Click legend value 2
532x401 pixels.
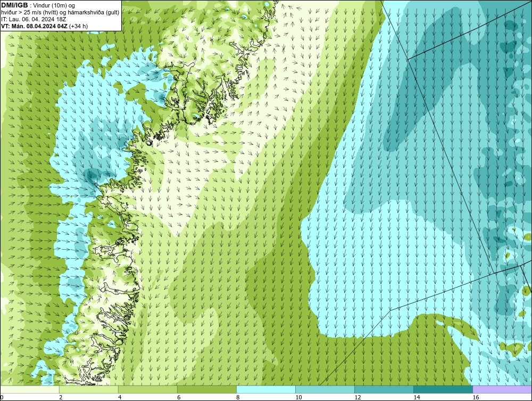point(61,397)
